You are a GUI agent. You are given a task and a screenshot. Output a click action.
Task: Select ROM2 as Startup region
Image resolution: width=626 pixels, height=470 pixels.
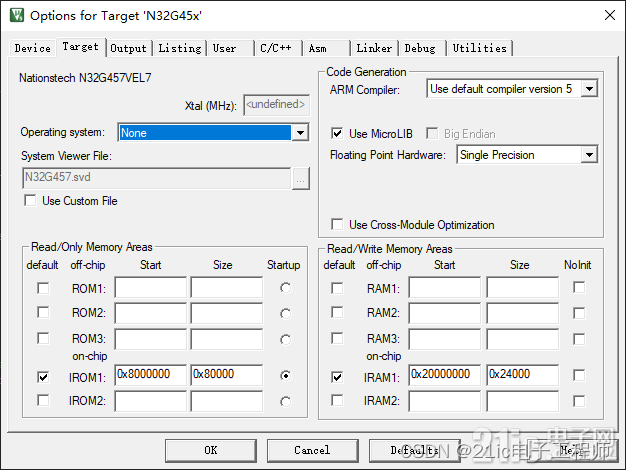[285, 313]
